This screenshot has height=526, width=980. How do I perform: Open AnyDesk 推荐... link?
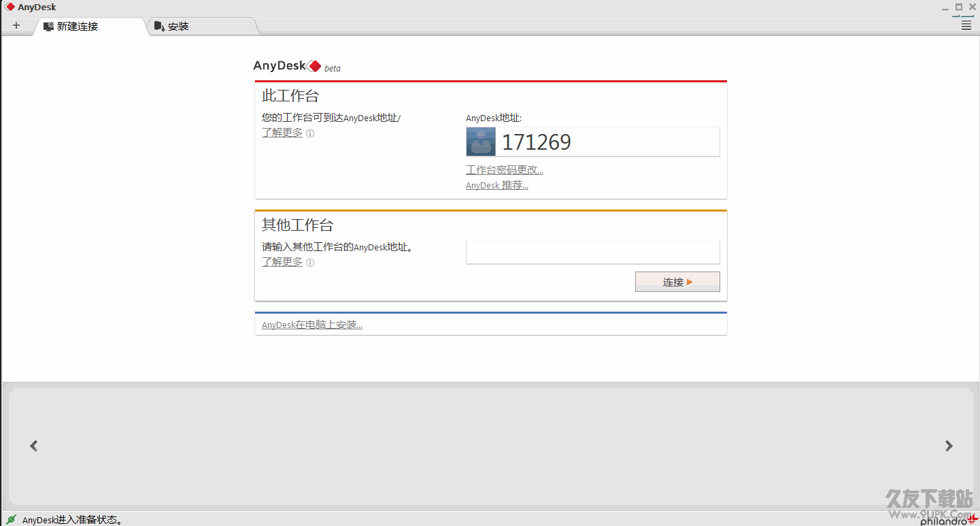(497, 185)
